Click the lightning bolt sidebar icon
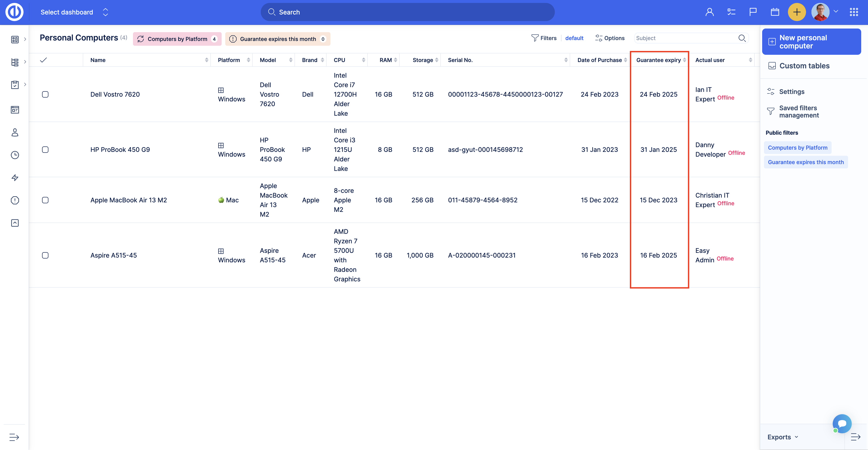This screenshot has height=450, width=868. tap(15, 178)
